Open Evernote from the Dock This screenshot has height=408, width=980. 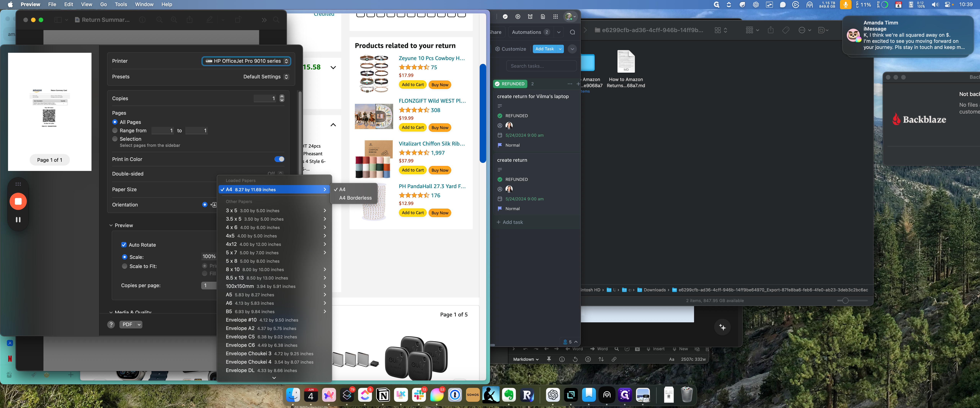[509, 395]
